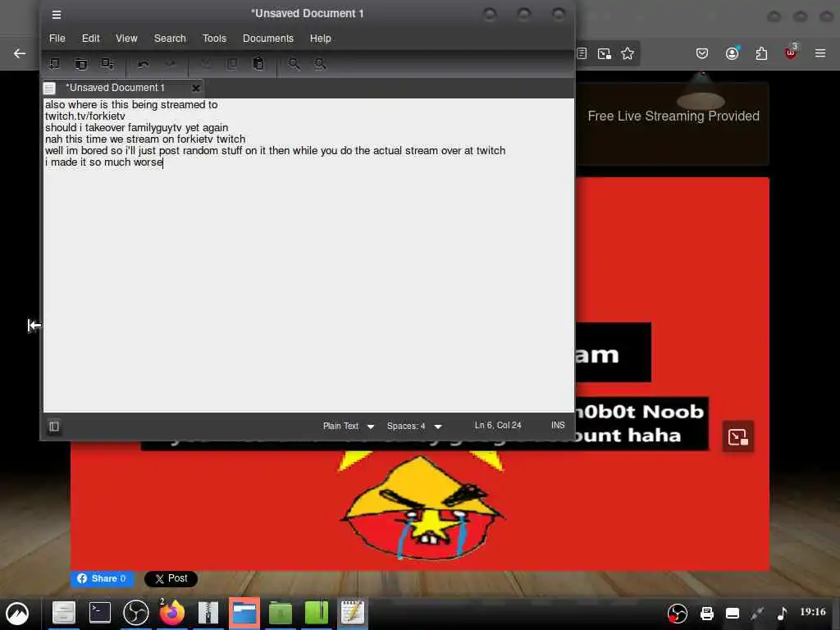This screenshot has height=630, width=840.
Task: Open the uBlock Origin extension icon
Action: [x=791, y=52]
